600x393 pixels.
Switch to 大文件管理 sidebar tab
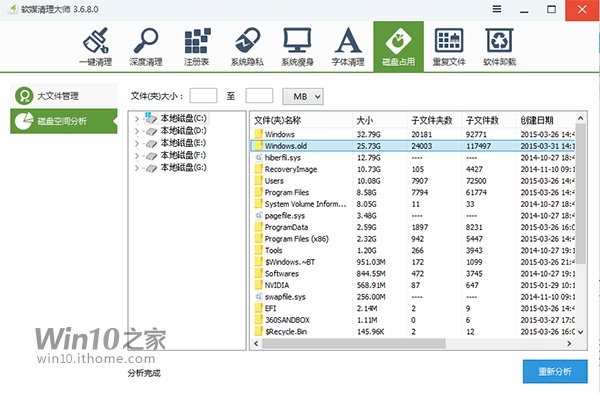pyautogui.click(x=64, y=95)
